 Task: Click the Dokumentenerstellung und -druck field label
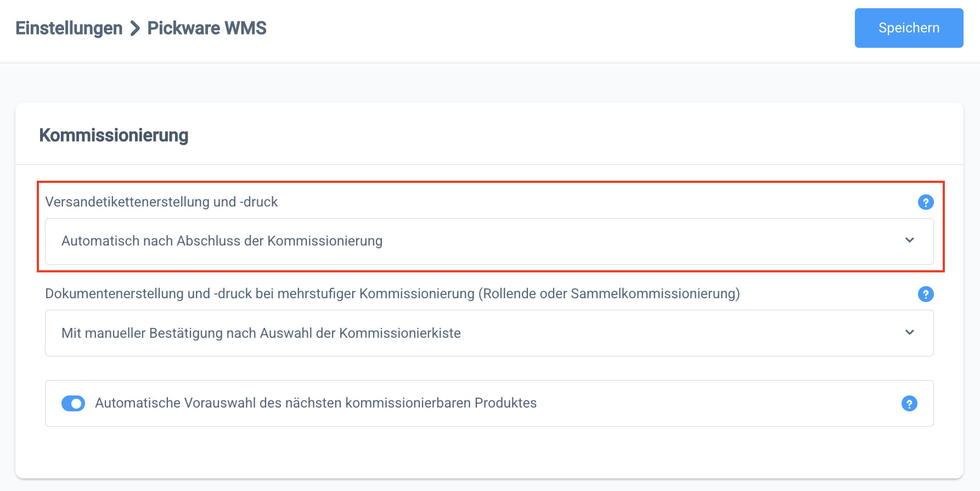(392, 294)
